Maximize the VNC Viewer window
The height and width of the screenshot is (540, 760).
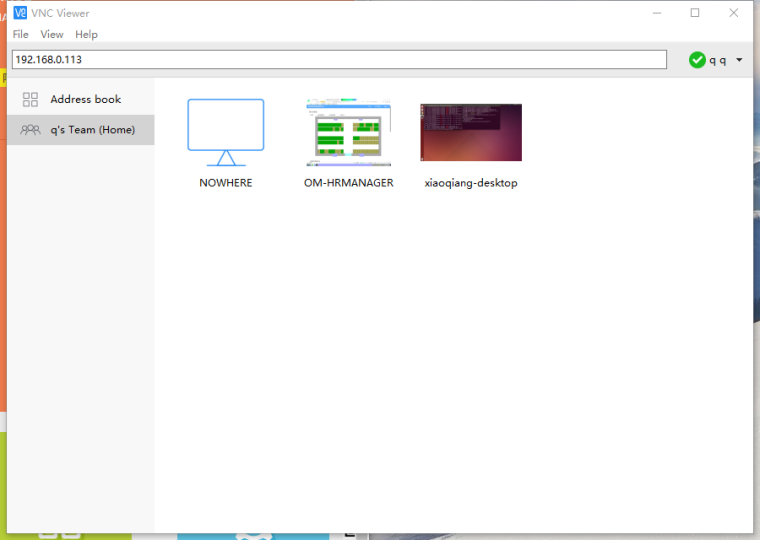pos(695,13)
